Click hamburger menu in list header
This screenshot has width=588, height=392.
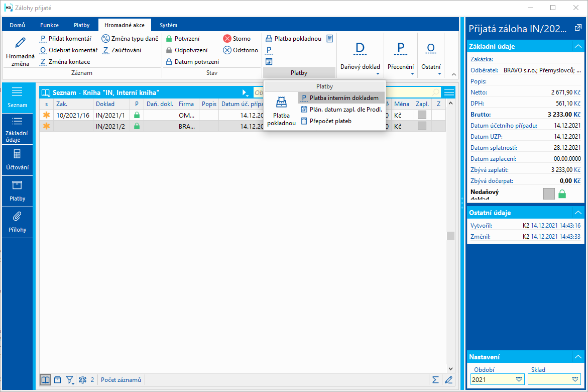click(449, 92)
